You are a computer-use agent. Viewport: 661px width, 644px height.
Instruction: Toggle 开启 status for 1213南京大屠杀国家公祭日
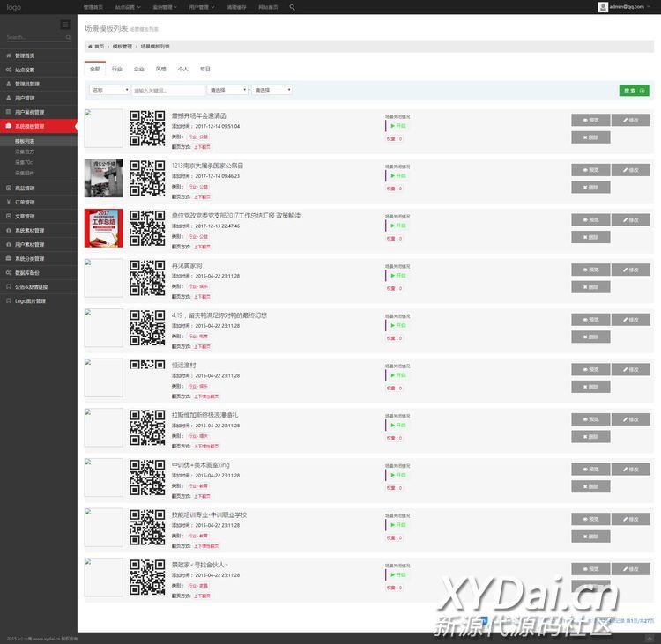coord(398,175)
